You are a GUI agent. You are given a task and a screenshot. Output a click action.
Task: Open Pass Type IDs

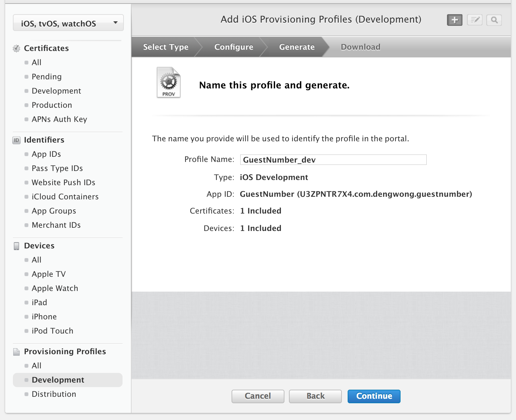57,168
